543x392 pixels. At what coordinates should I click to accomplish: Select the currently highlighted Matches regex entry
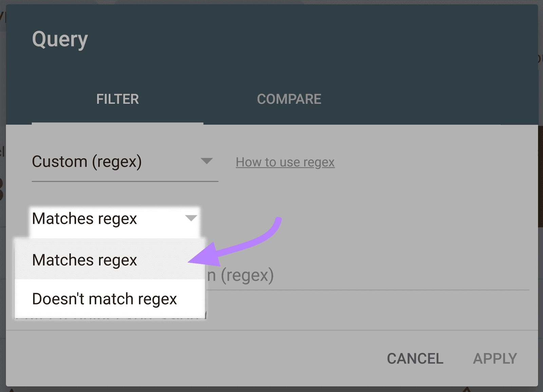point(84,260)
